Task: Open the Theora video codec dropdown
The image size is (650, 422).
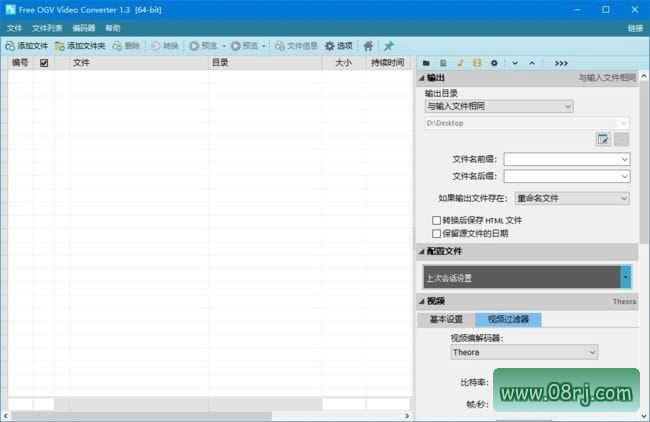Action: 524,352
